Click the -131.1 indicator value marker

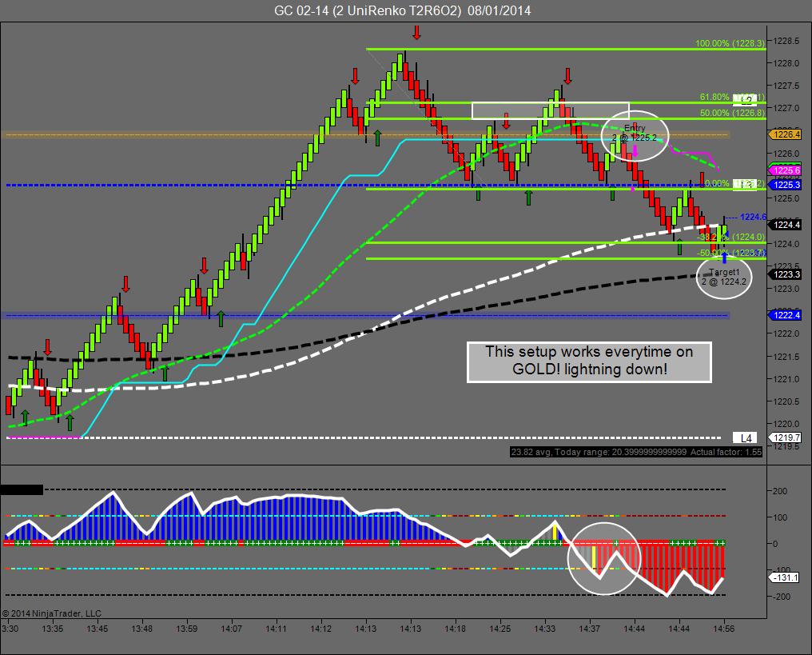[x=785, y=577]
